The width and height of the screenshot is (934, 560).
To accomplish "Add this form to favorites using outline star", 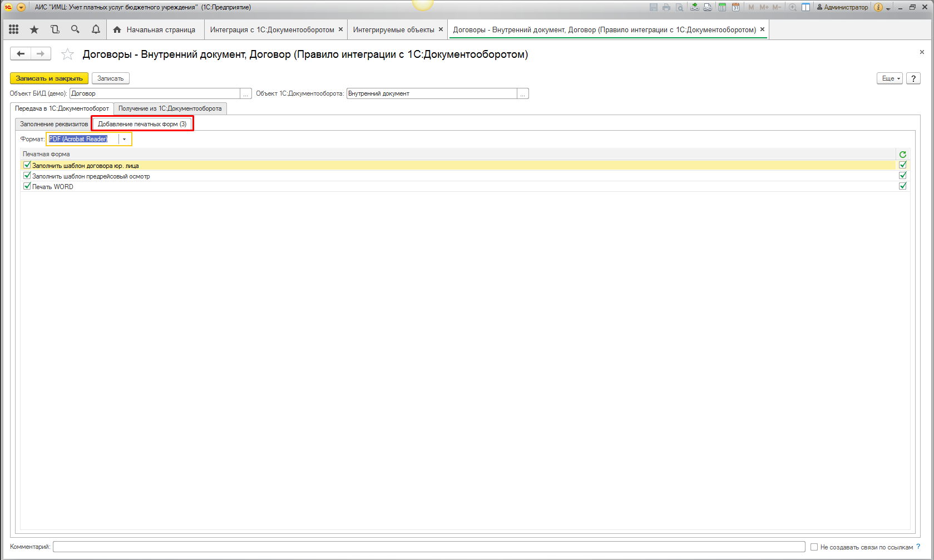I will point(67,54).
